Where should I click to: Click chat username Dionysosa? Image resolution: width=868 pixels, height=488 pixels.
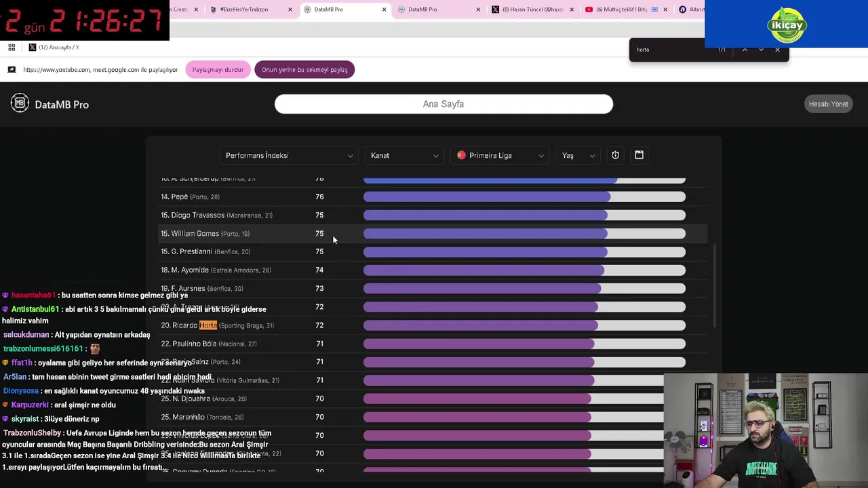coord(20,391)
